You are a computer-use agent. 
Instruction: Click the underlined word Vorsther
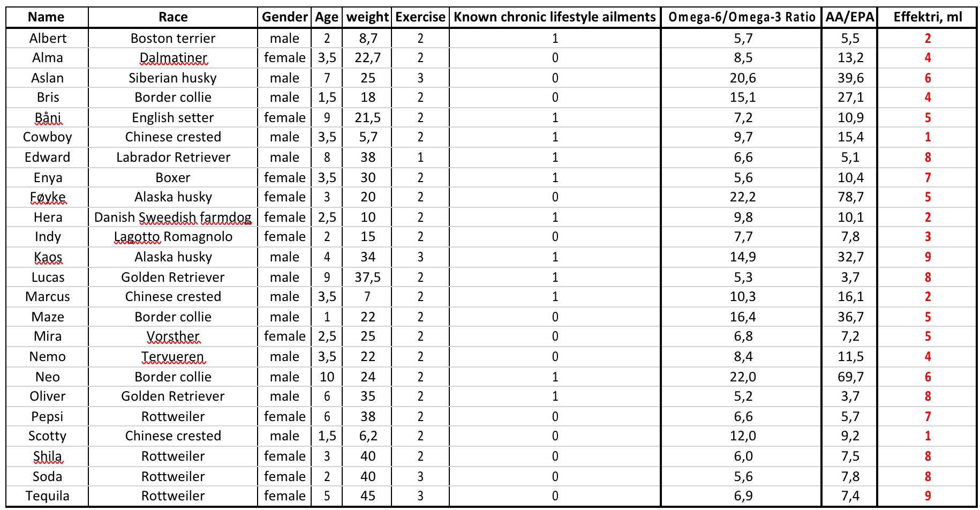173,336
